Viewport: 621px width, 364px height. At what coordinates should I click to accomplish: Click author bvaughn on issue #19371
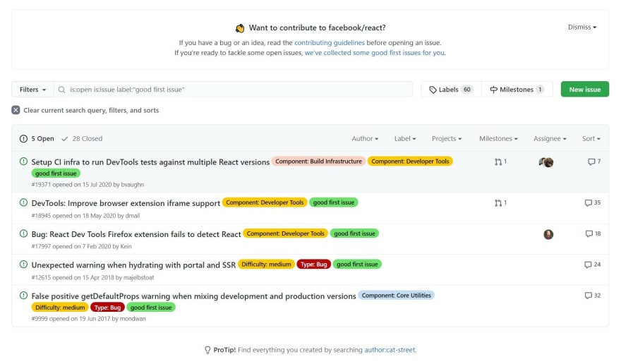(132, 185)
